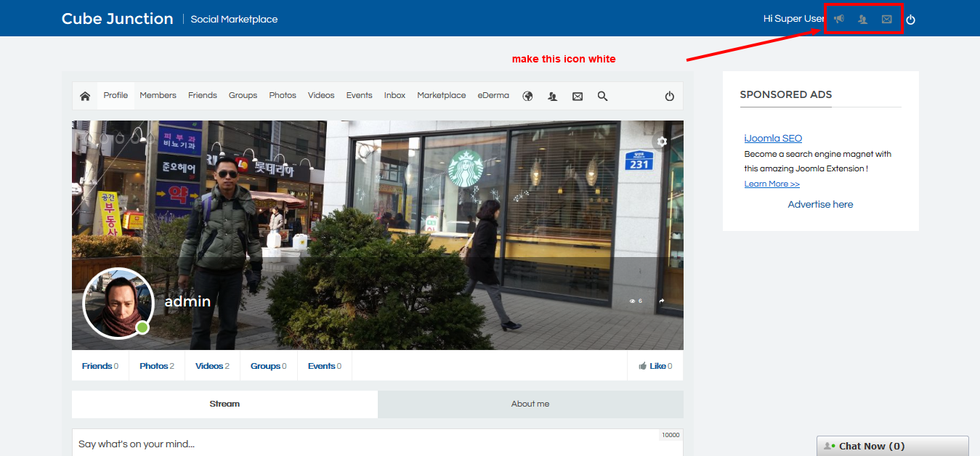Click the Advertise here link
The height and width of the screenshot is (456, 980).
tap(820, 204)
